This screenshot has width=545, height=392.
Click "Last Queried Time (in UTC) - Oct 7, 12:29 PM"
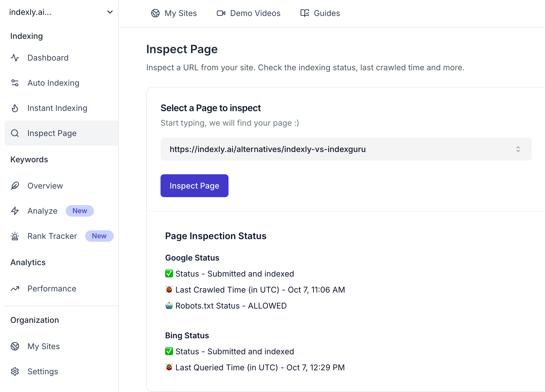260,367
